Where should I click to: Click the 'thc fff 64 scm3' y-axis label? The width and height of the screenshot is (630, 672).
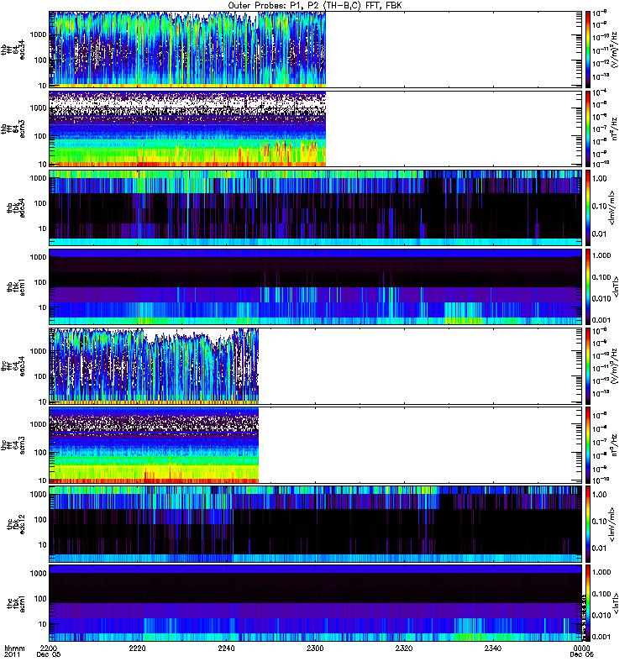tap(13, 445)
